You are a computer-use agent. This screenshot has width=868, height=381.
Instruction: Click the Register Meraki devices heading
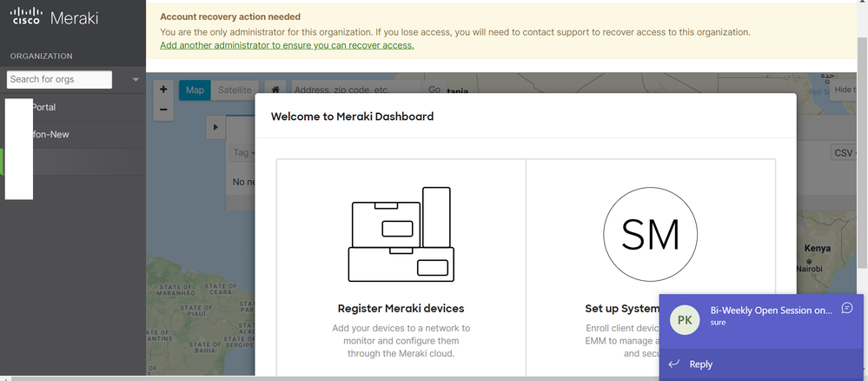[401, 308]
